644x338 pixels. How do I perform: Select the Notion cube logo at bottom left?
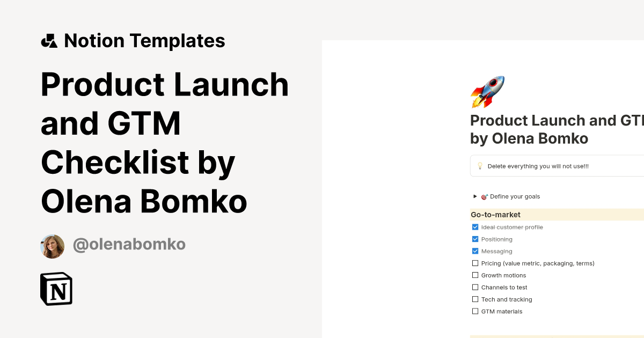point(56,289)
